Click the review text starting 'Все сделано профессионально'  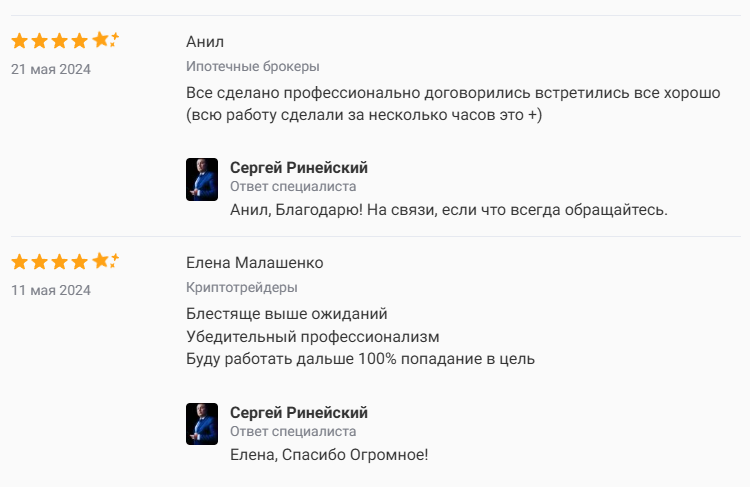click(x=453, y=93)
